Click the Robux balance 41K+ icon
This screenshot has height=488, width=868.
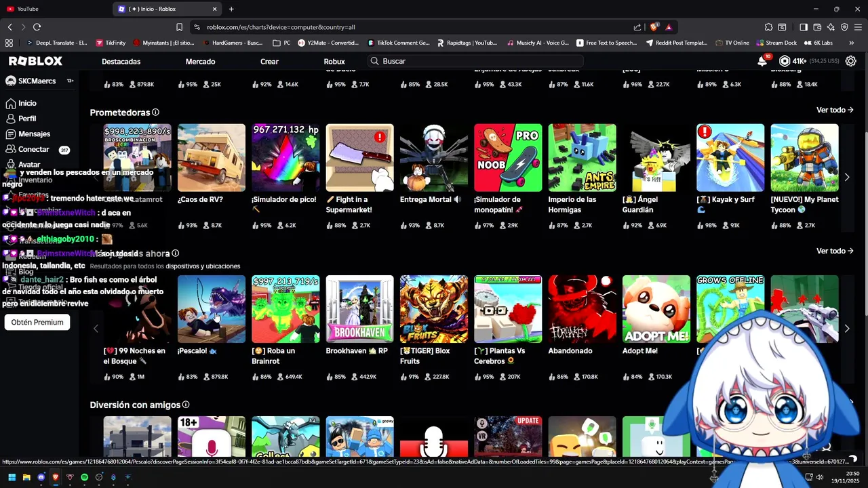click(785, 61)
